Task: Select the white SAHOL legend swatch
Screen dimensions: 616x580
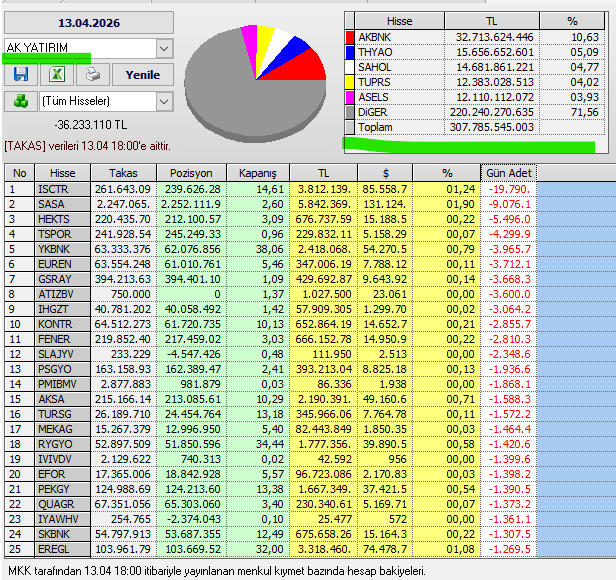Action: pyautogui.click(x=350, y=67)
